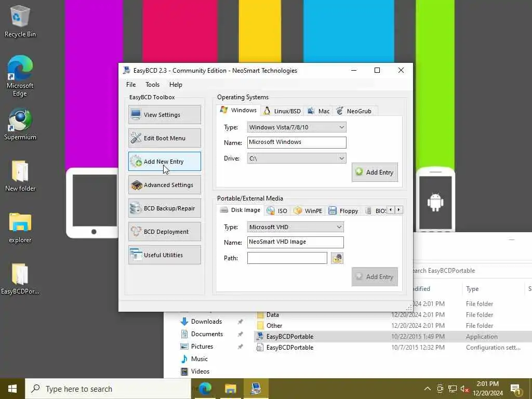Select explorer desktop icon

tap(20, 228)
